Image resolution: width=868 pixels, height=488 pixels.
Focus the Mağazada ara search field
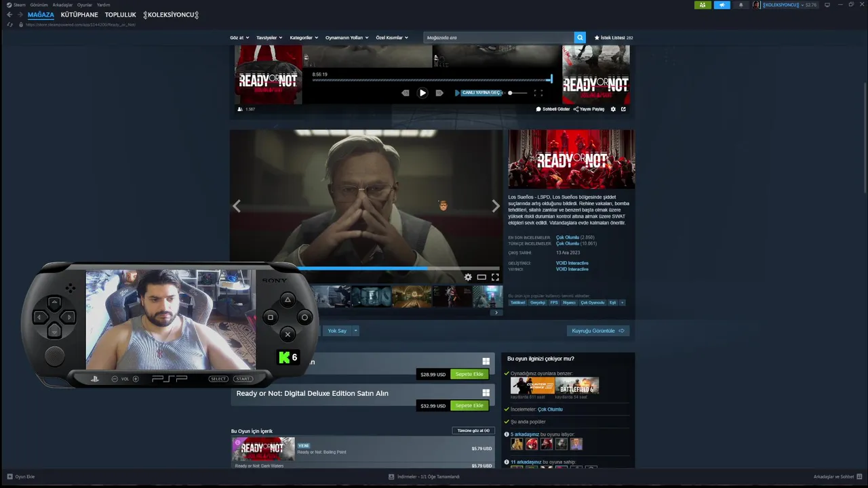(498, 38)
